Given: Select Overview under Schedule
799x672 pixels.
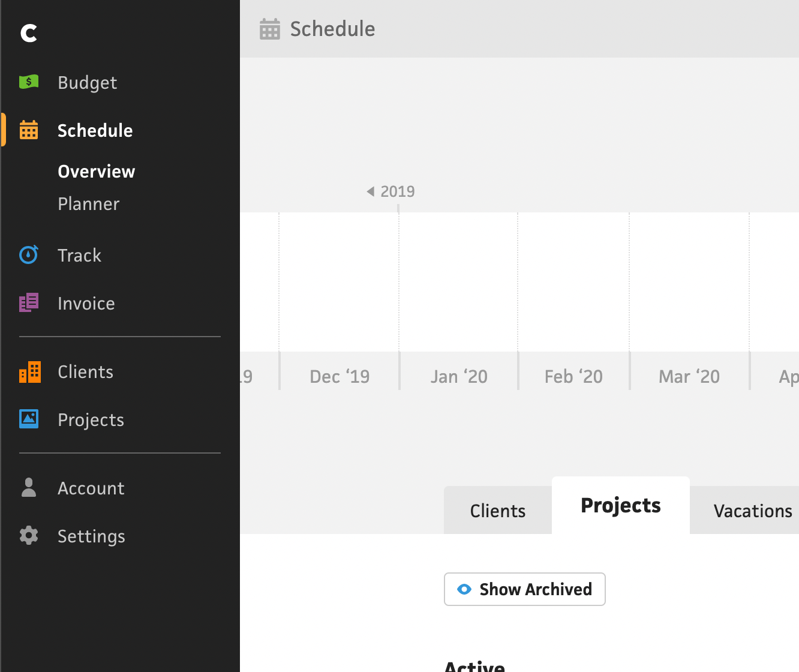Looking at the screenshot, I should pyautogui.click(x=96, y=172).
